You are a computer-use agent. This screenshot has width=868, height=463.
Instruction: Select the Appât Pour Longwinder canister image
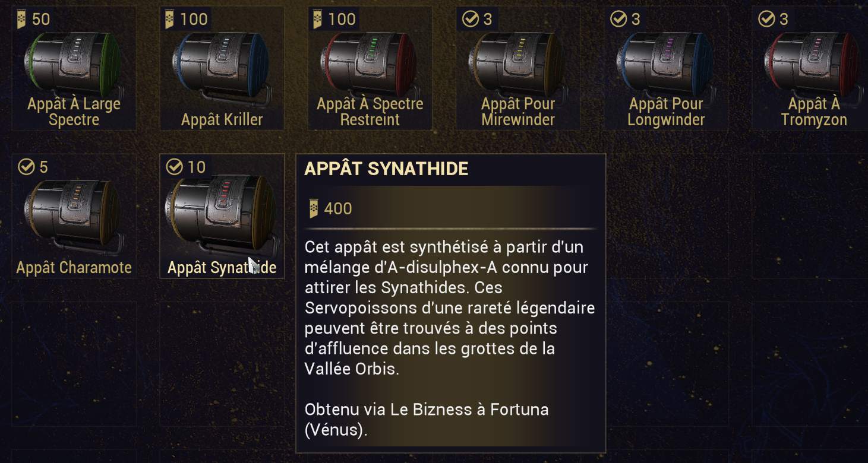pos(665,63)
